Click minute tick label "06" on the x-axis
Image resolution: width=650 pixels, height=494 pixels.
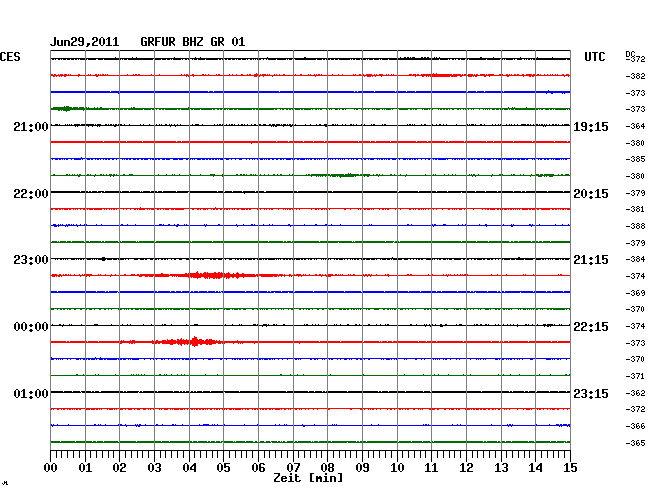tap(258, 467)
